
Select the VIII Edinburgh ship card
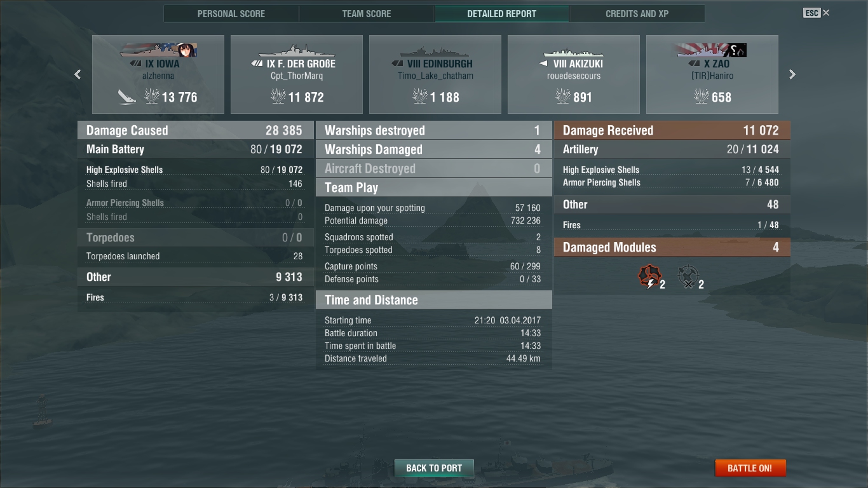(435, 74)
